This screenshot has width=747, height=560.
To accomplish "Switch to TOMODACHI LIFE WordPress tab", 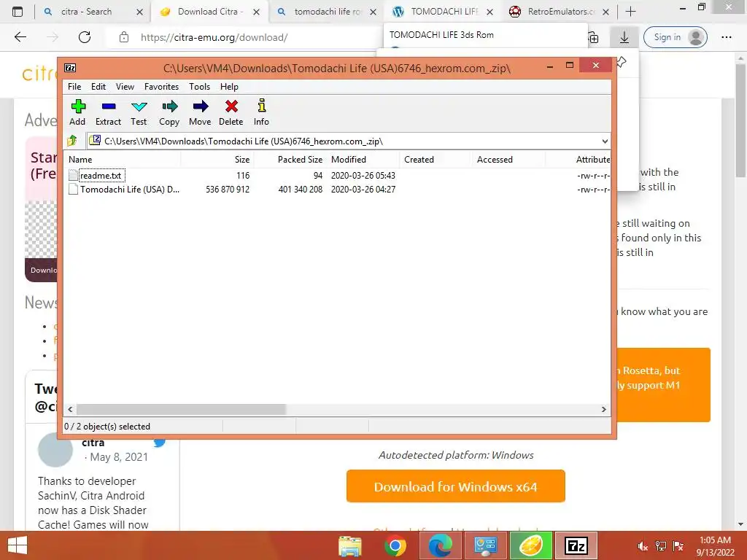I will tap(444, 12).
